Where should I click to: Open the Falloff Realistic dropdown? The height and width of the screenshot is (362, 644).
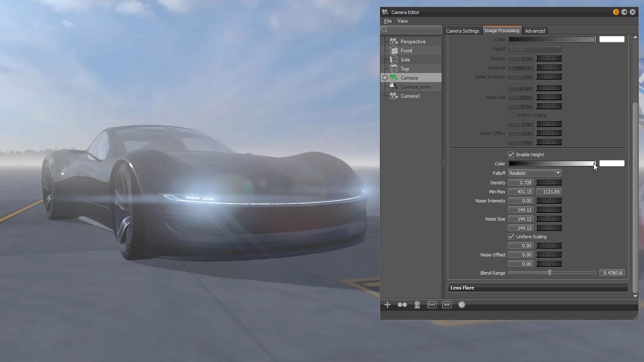point(557,173)
